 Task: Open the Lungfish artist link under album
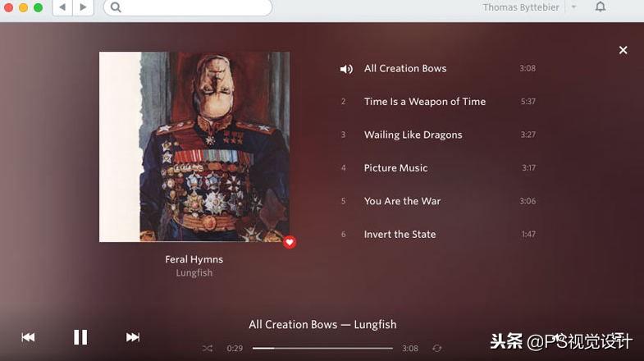pos(194,273)
